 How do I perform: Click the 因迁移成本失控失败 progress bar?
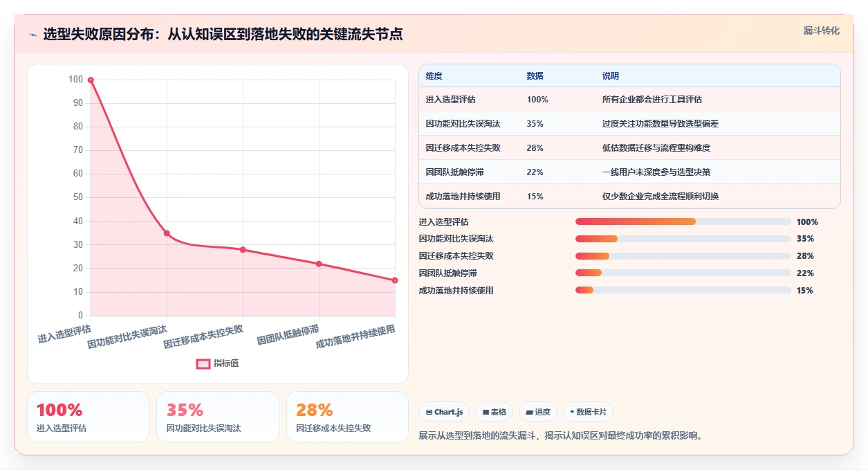[x=683, y=256]
